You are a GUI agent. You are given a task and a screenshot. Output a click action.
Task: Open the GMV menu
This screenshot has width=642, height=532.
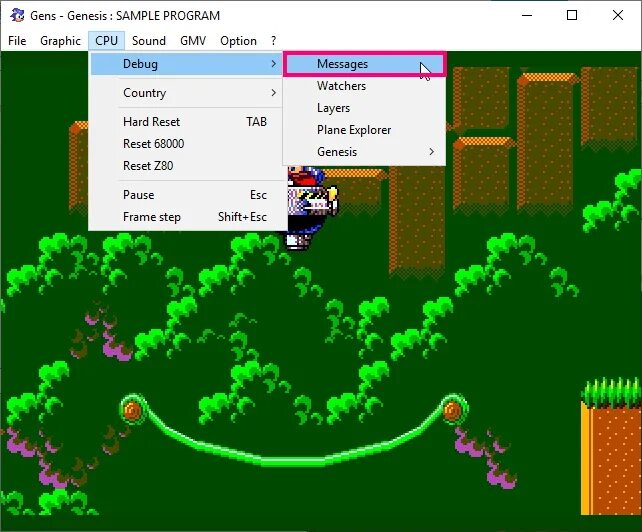193,41
